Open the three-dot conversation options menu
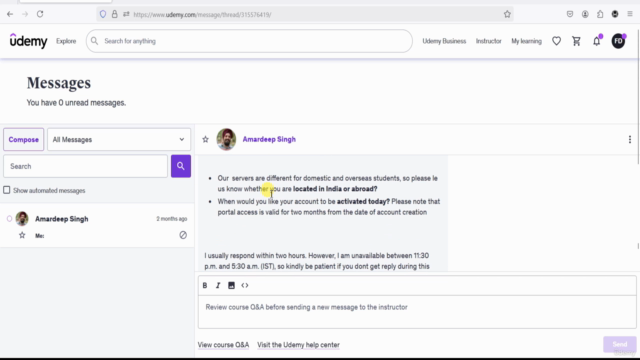The height and width of the screenshot is (360, 640). point(630,140)
